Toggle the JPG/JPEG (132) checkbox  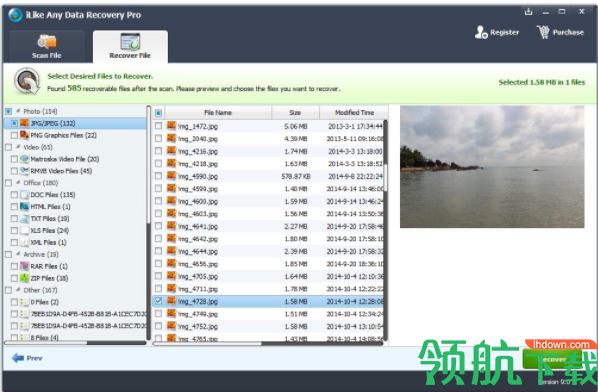14,123
